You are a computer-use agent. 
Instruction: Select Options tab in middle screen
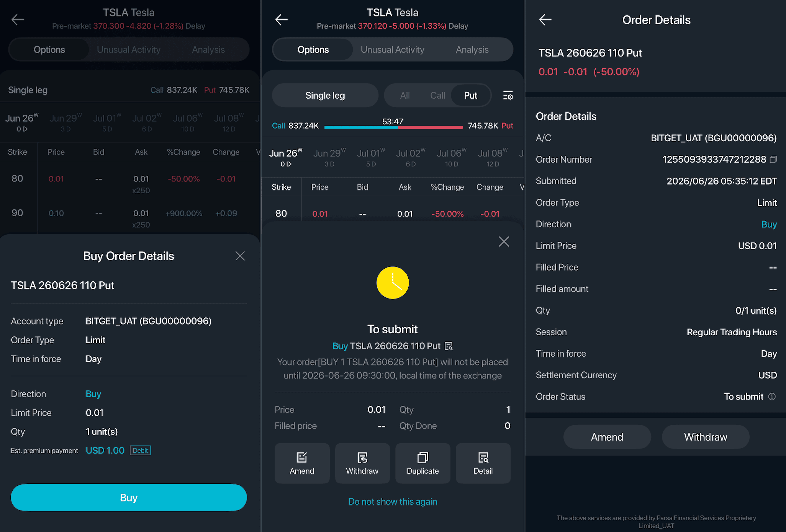[313, 49]
